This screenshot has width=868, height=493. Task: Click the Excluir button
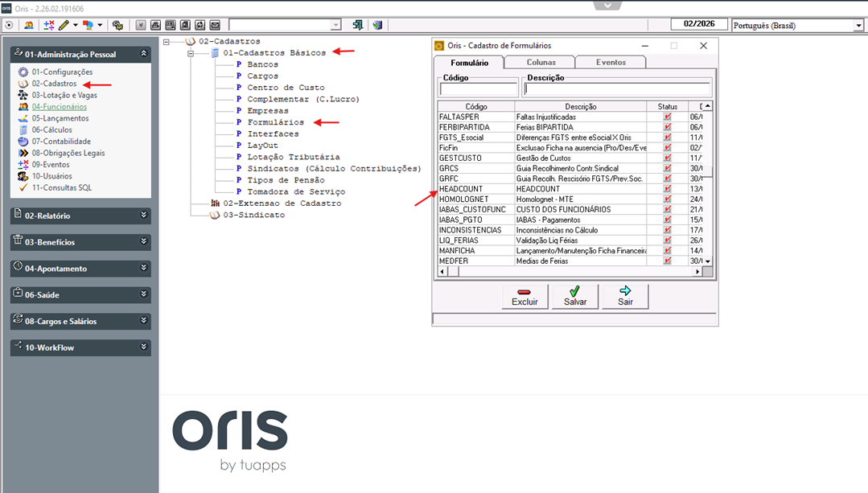coord(525,297)
